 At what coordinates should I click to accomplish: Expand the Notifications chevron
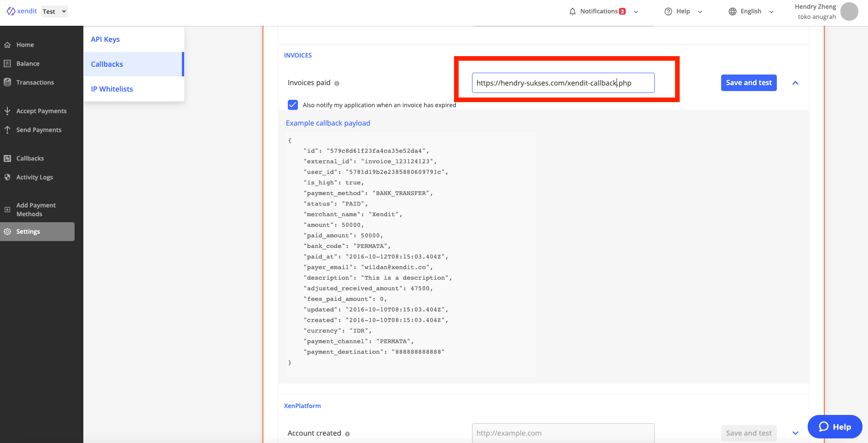pos(636,12)
